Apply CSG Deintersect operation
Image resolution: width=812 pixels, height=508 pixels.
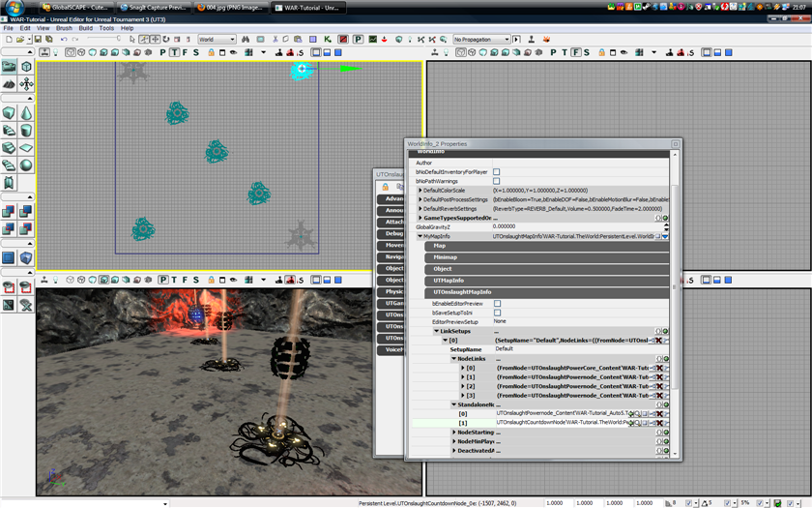pyautogui.click(x=26, y=228)
